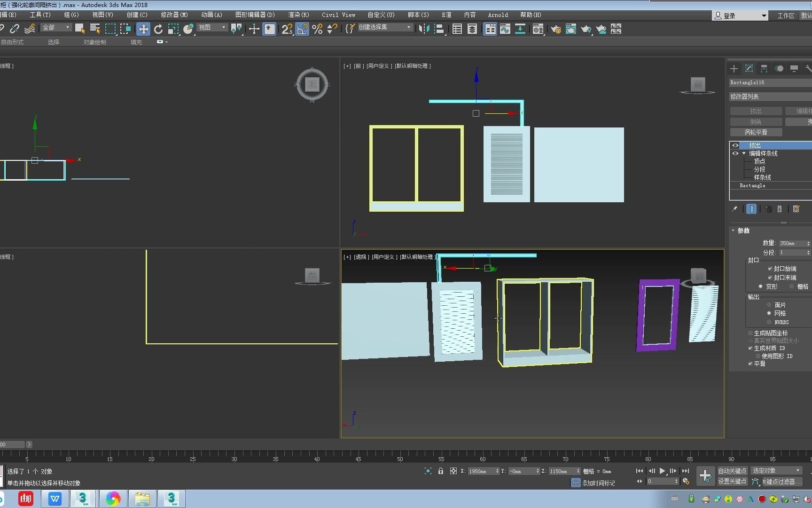Remove the modifier with the trash icon
The image size is (812, 508).
pos(779,209)
